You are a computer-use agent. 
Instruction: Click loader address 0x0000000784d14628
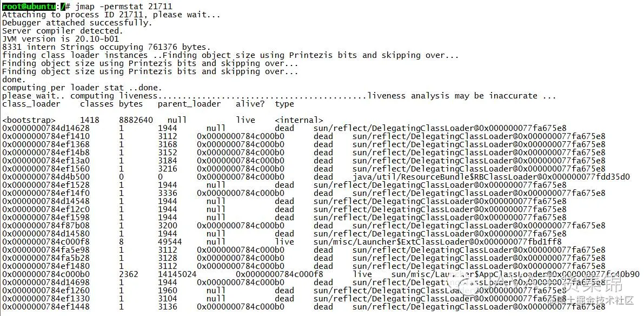pos(45,128)
